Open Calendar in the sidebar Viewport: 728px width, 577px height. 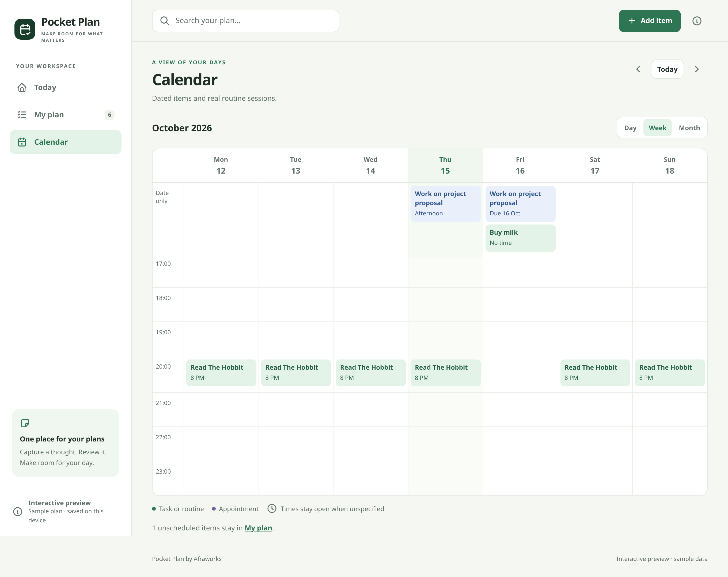[66, 142]
